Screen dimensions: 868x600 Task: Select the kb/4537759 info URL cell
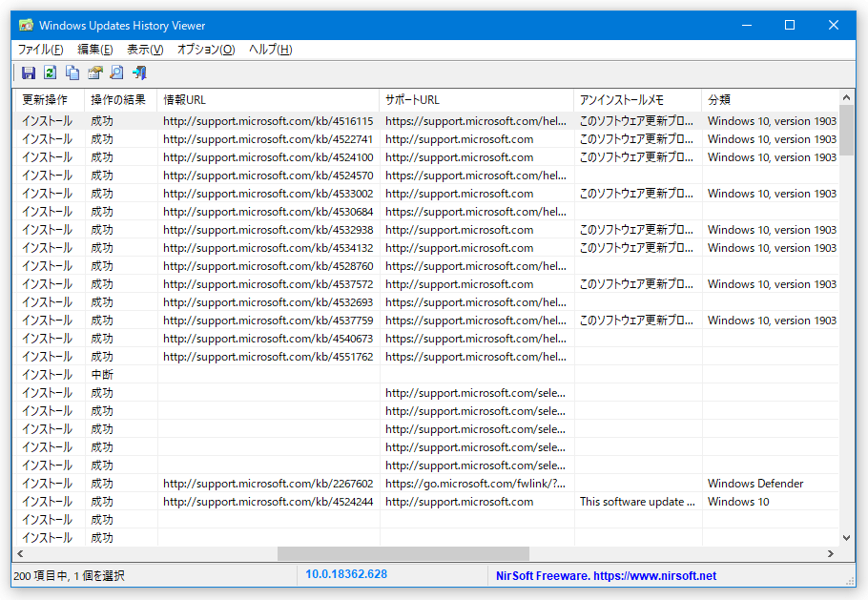click(268, 321)
